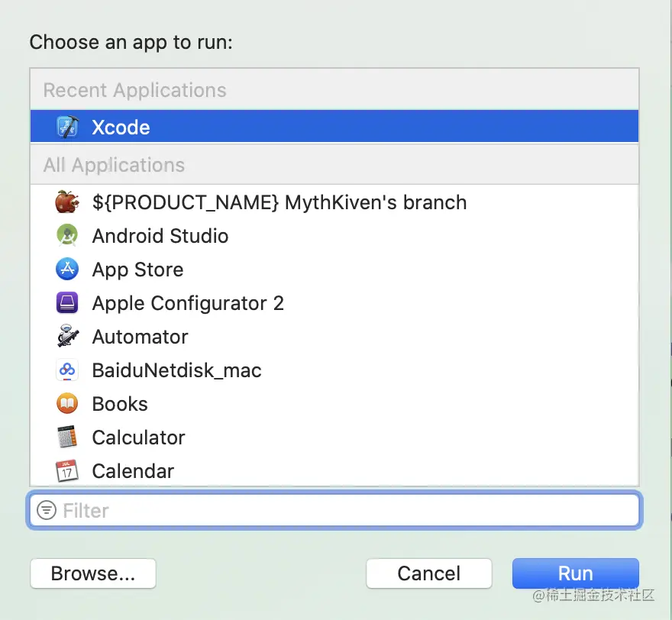Screen dimensions: 672x620
Task: Open the Browse... file chooser
Action: coord(93,573)
